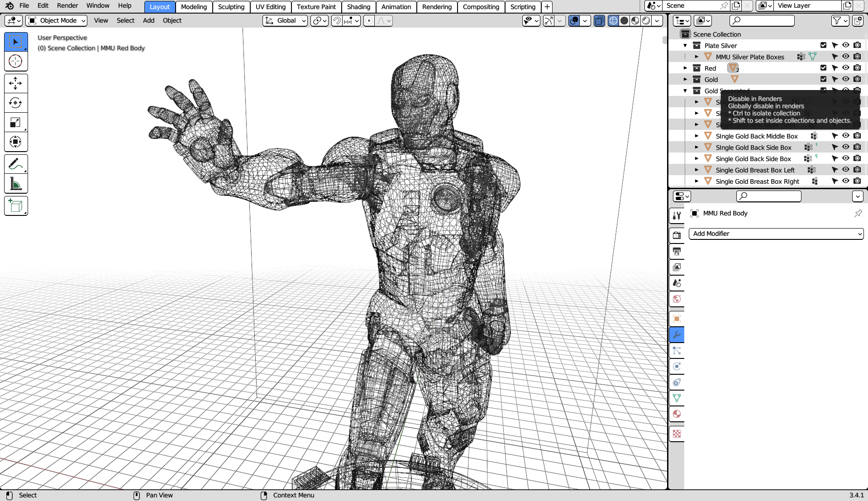Open the Global transform orientation dropdown
The width and height of the screenshot is (868, 501).
pyautogui.click(x=285, y=20)
